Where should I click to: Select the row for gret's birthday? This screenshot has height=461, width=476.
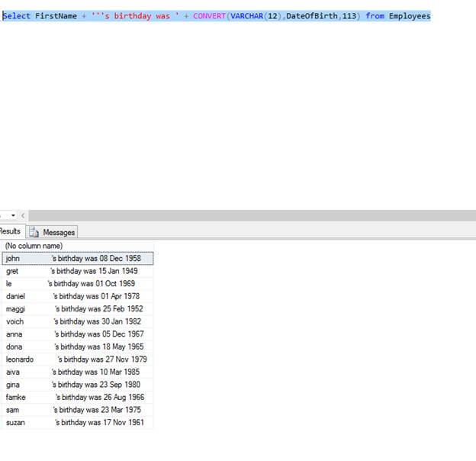point(78,271)
